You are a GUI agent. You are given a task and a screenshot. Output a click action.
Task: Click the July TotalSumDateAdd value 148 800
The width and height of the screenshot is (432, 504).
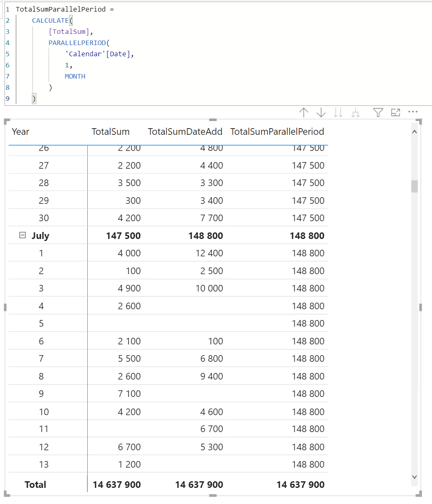click(x=206, y=236)
